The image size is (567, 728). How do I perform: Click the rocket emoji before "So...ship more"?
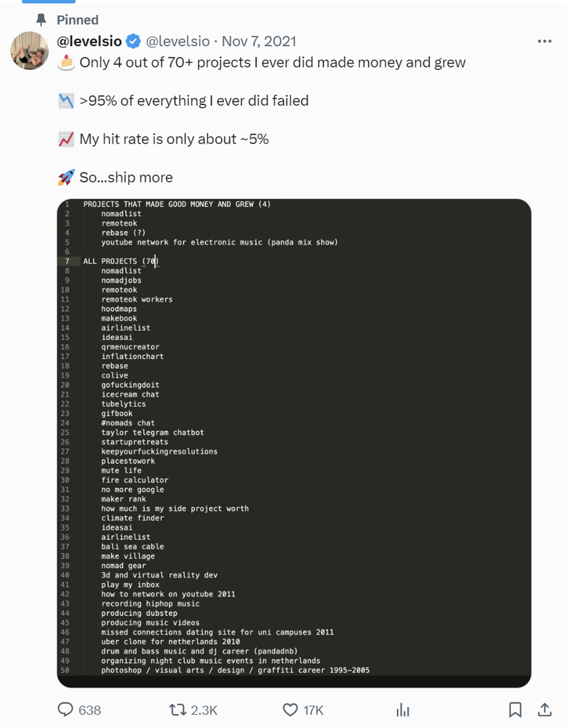tap(66, 177)
